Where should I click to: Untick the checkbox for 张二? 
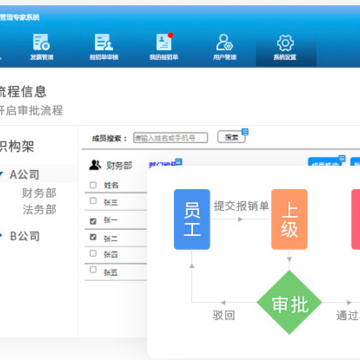click(x=93, y=237)
